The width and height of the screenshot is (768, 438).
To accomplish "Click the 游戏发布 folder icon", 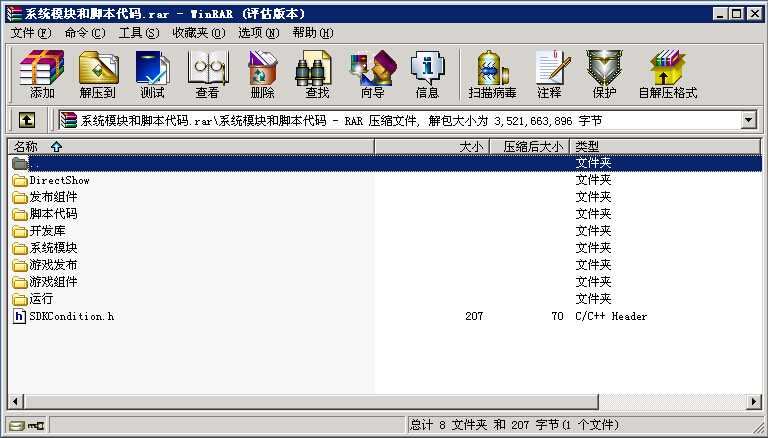I will point(20,265).
